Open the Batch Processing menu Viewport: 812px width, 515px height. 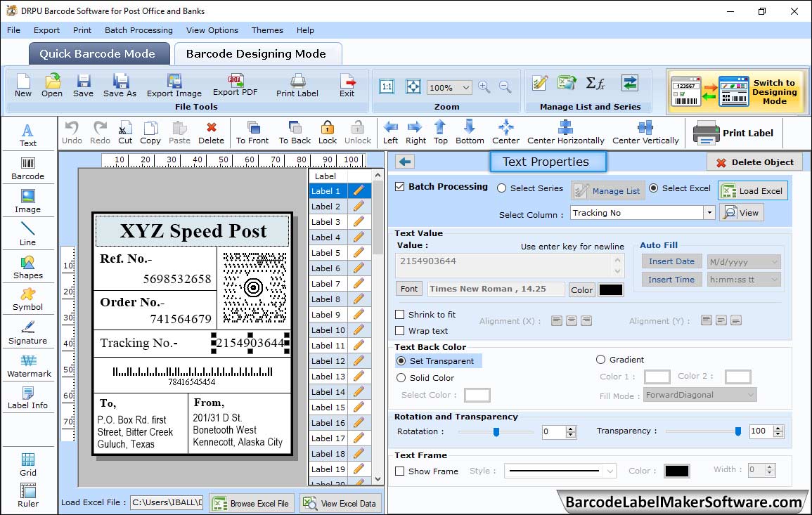(x=138, y=30)
